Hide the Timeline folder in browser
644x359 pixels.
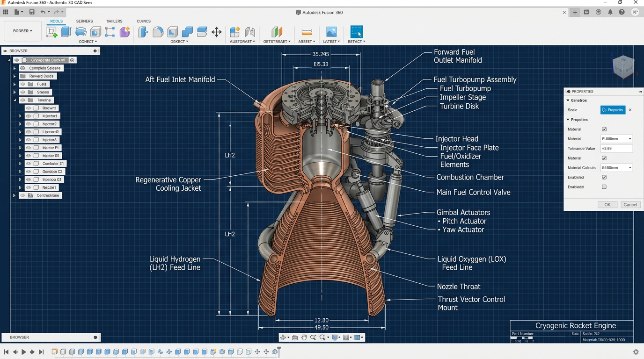pos(22,100)
